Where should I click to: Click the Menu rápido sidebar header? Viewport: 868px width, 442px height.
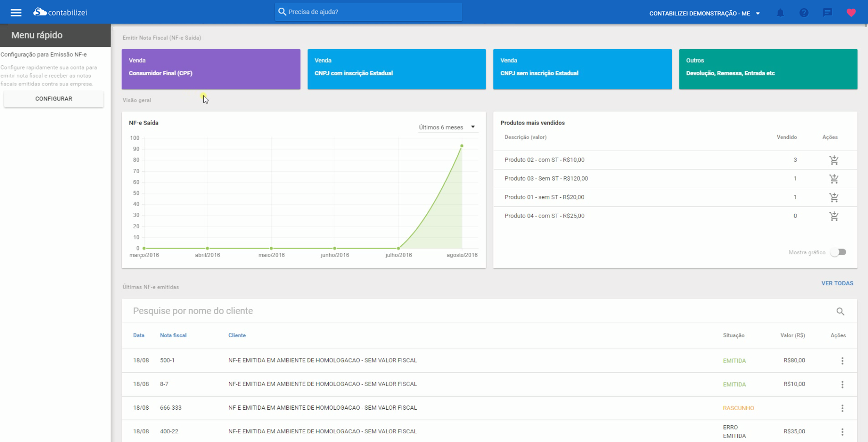pos(56,35)
